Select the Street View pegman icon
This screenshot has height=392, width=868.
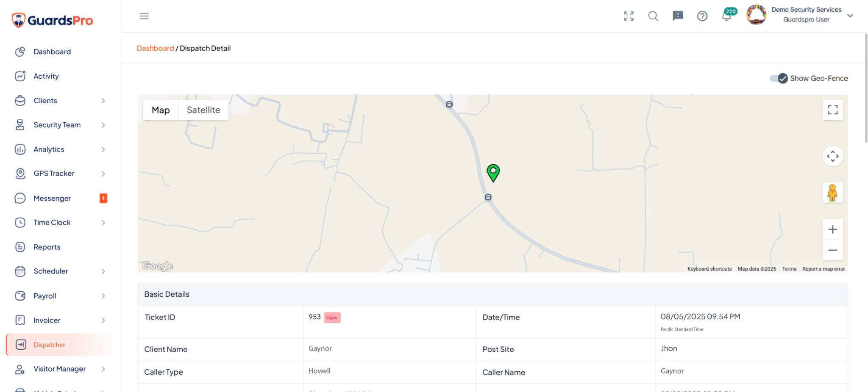click(x=832, y=193)
